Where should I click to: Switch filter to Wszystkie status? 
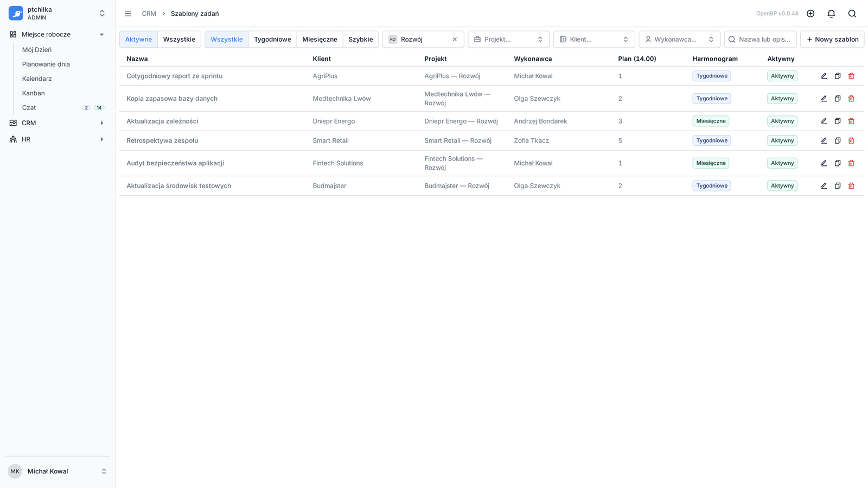pyautogui.click(x=179, y=40)
